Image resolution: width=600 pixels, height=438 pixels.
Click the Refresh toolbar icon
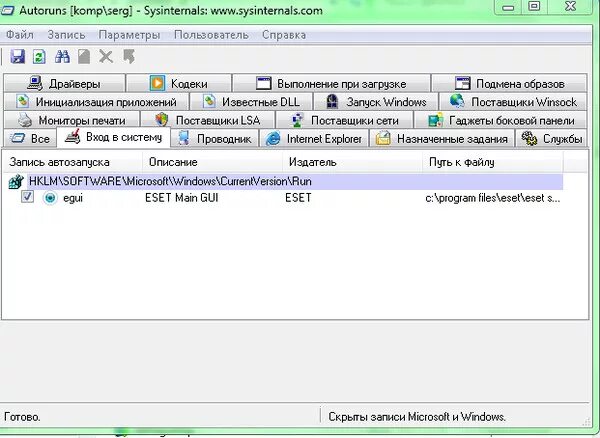pyautogui.click(x=39, y=57)
